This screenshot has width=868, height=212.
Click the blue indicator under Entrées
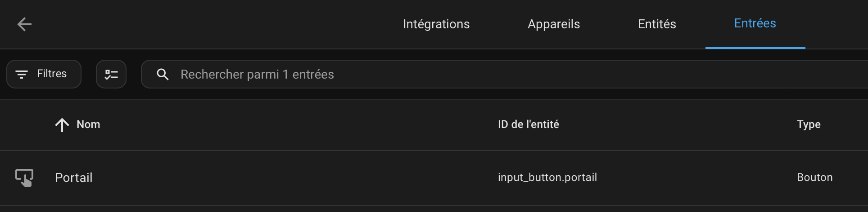[755, 48]
